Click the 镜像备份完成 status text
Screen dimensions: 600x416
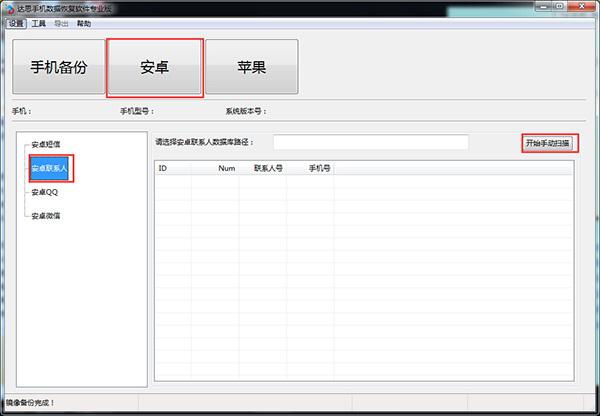point(30,403)
